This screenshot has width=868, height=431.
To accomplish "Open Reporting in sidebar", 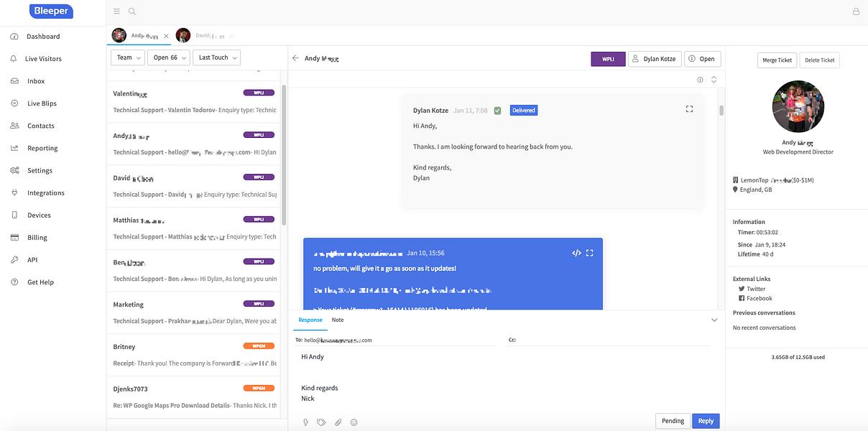I will 42,148.
